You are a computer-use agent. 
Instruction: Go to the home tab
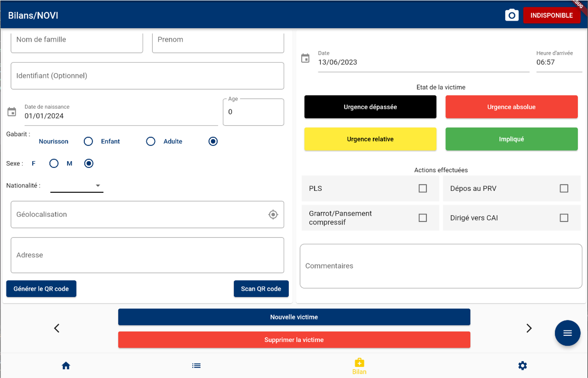[66, 365]
